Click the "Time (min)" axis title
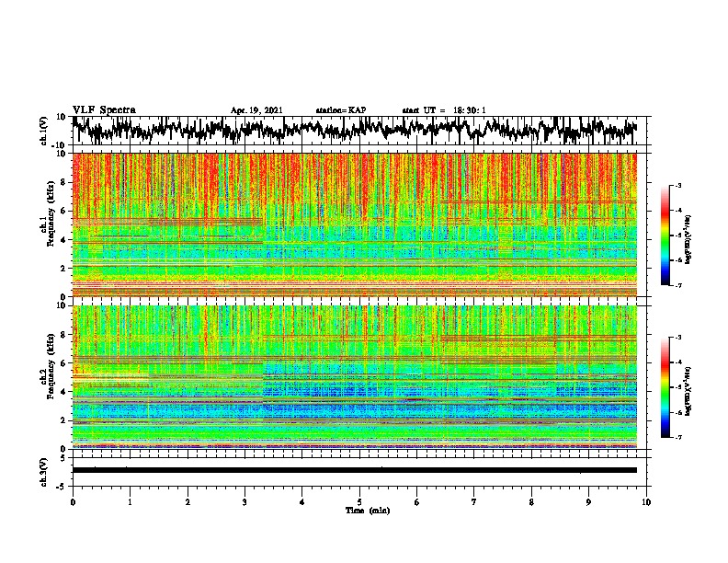The image size is (728, 563). point(368,511)
